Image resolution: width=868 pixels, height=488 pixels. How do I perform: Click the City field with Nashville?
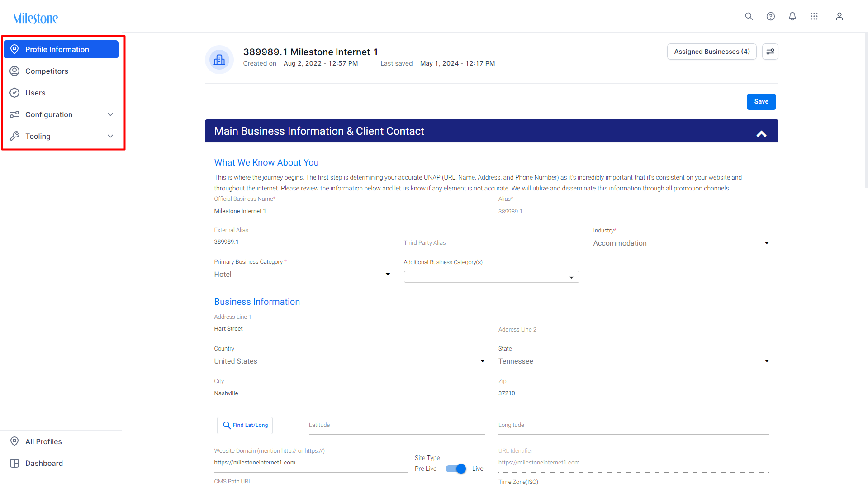tap(349, 394)
